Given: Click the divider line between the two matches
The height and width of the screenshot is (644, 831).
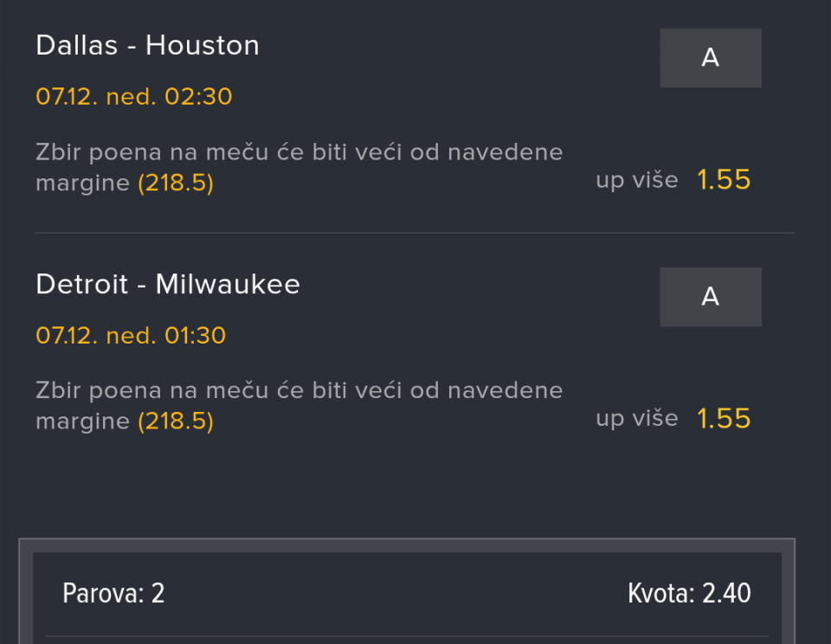Looking at the screenshot, I should click(415, 233).
